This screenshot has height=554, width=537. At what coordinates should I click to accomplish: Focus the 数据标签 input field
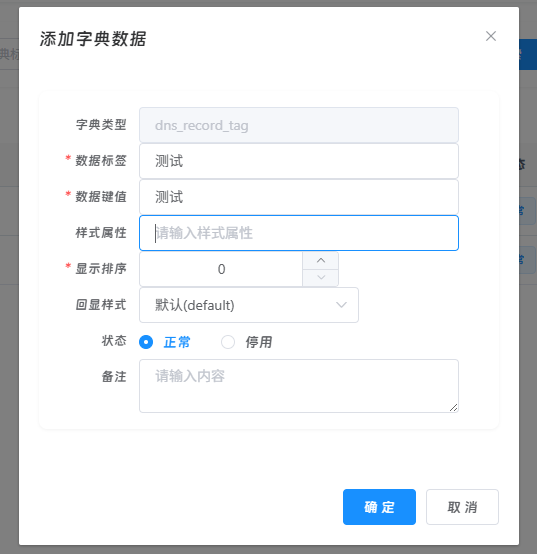tap(299, 161)
